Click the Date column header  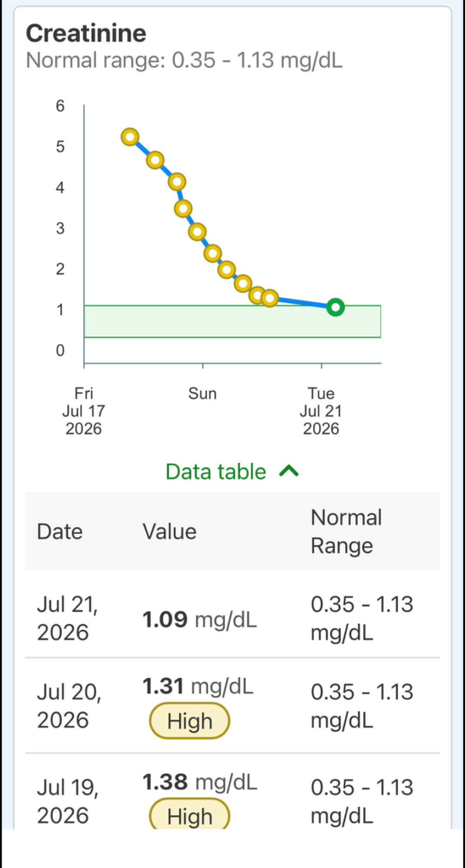click(x=60, y=532)
